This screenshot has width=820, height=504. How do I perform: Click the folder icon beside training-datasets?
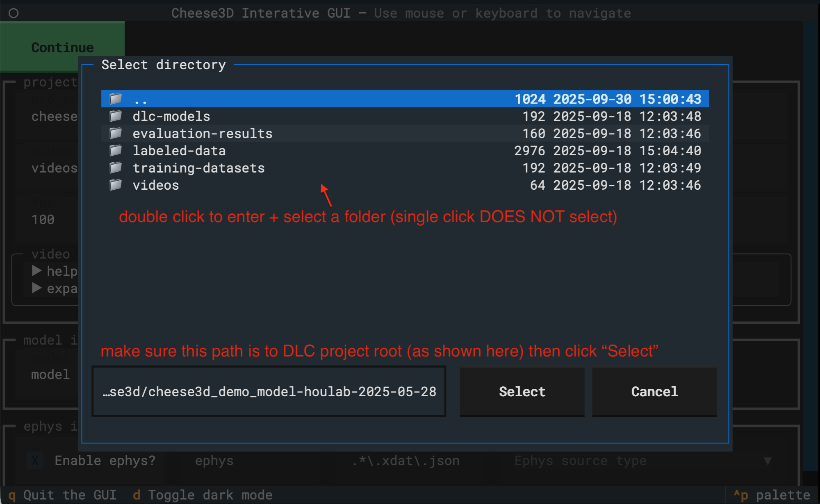coord(116,168)
